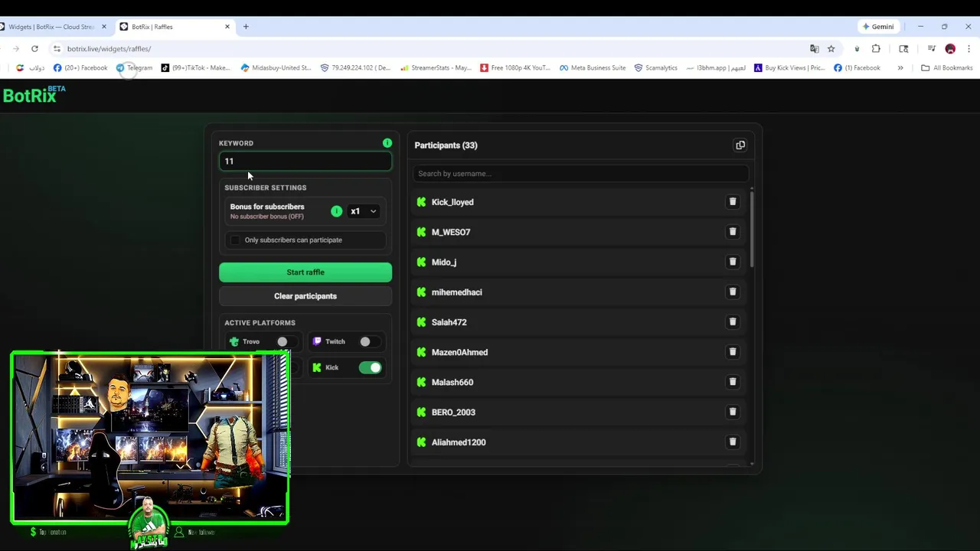Open the TikTok bookmark

coord(195,68)
